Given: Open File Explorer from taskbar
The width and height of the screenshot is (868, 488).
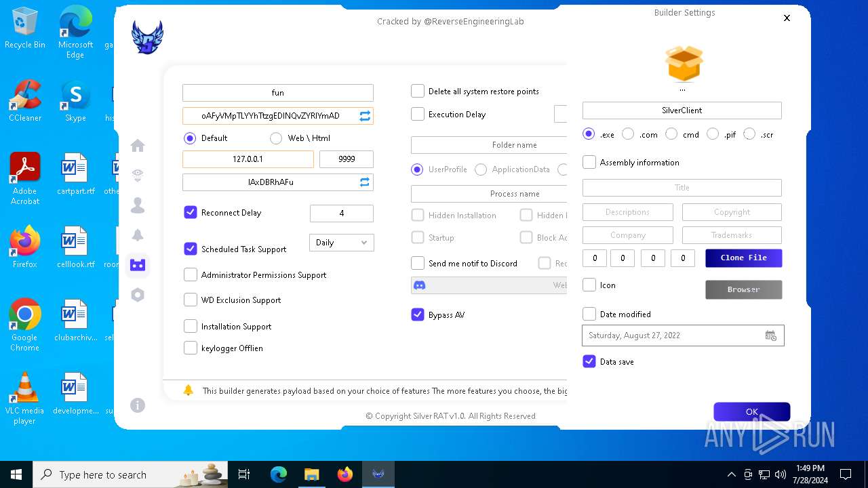Looking at the screenshot, I should point(312,474).
